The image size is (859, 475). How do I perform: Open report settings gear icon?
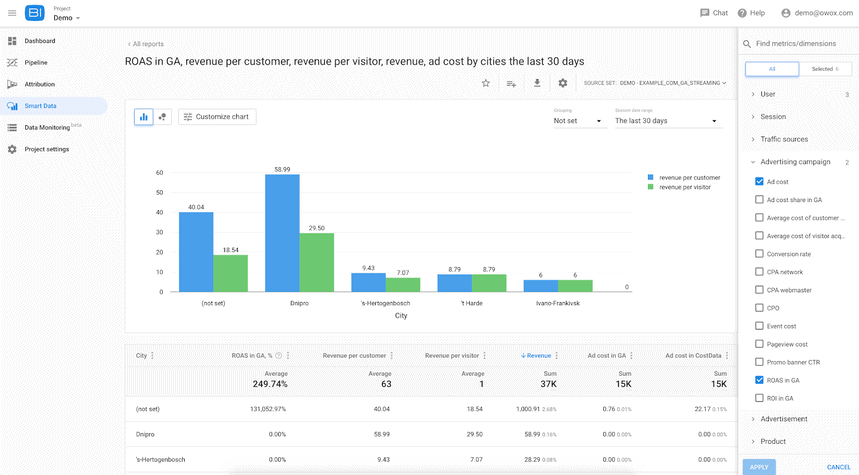563,83
